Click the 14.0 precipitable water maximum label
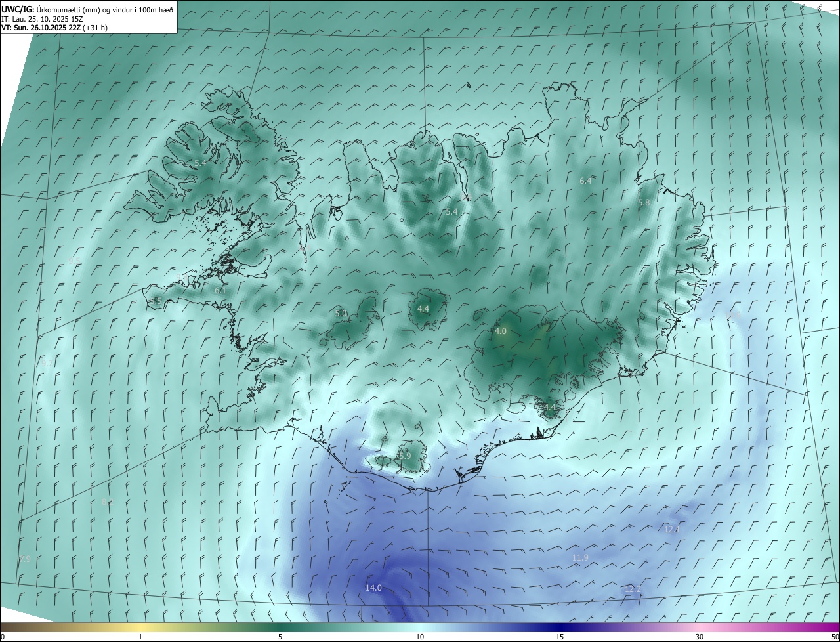 point(373,588)
